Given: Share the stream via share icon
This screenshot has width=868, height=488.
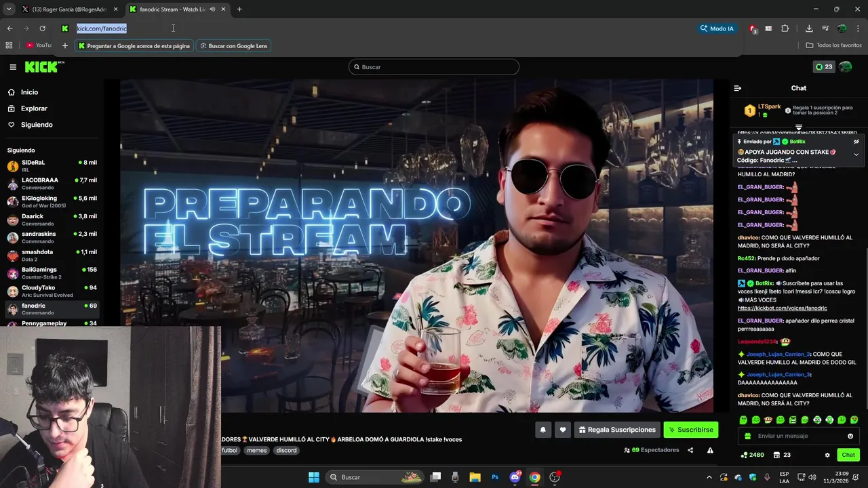Looking at the screenshot, I should pyautogui.click(x=690, y=450).
